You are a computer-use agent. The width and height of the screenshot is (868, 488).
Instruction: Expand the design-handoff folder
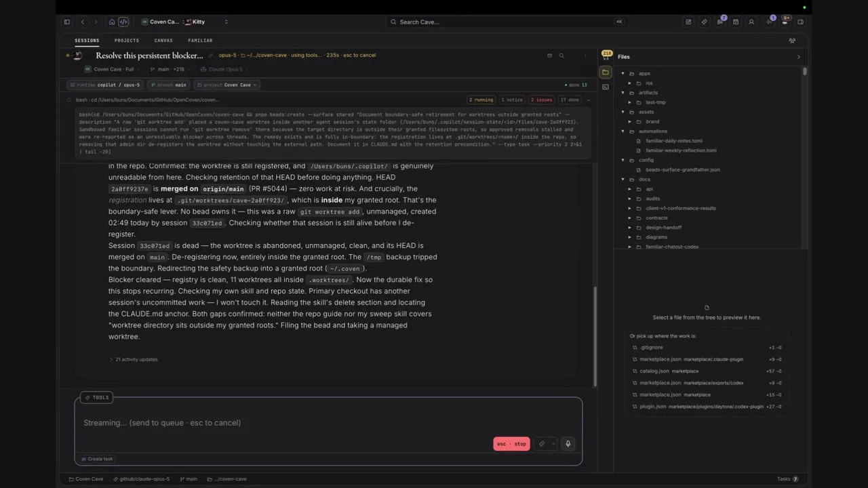coord(629,228)
